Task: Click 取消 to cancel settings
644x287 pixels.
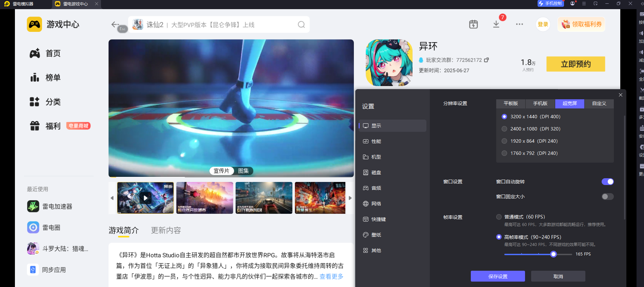Action: [558, 276]
